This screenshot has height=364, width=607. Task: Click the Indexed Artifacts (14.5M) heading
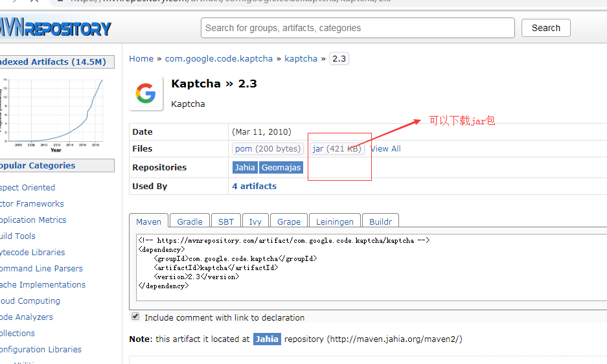53,62
